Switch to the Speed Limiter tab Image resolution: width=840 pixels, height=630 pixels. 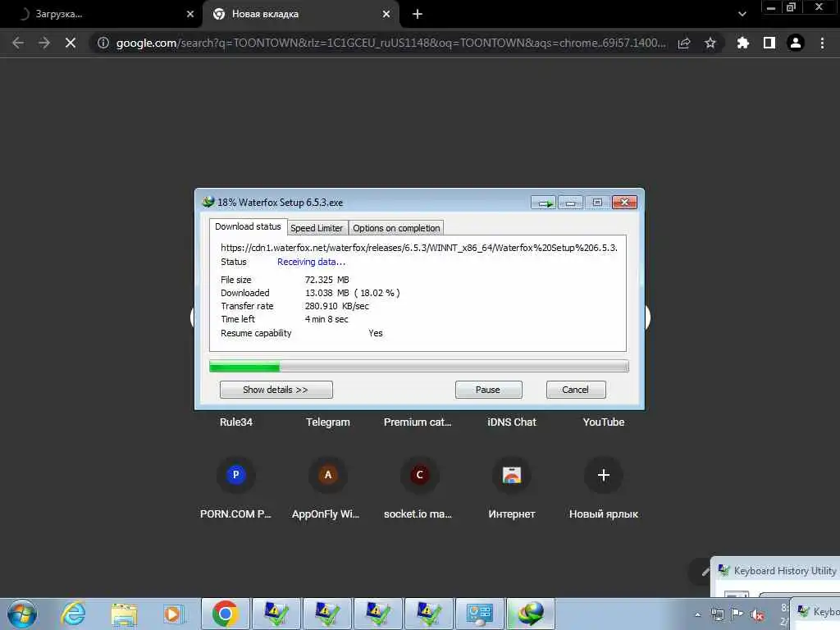click(x=317, y=228)
